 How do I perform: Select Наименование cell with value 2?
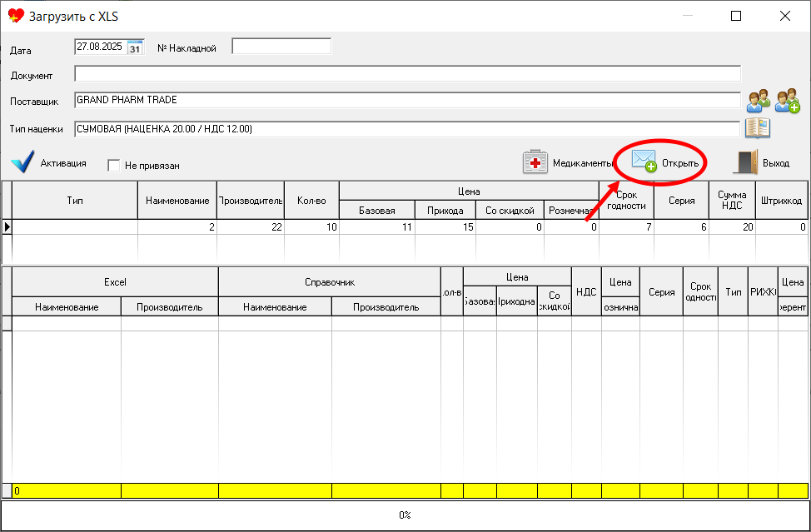coord(177,227)
